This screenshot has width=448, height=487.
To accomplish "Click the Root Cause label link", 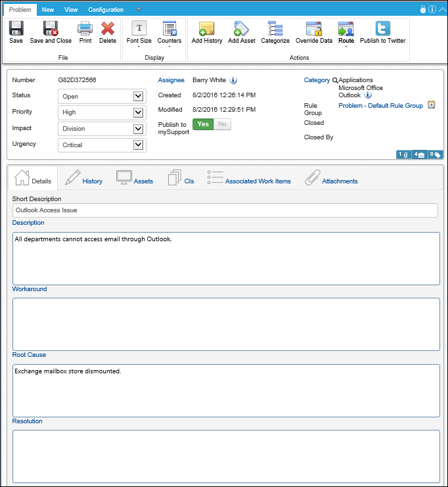I will [29, 355].
